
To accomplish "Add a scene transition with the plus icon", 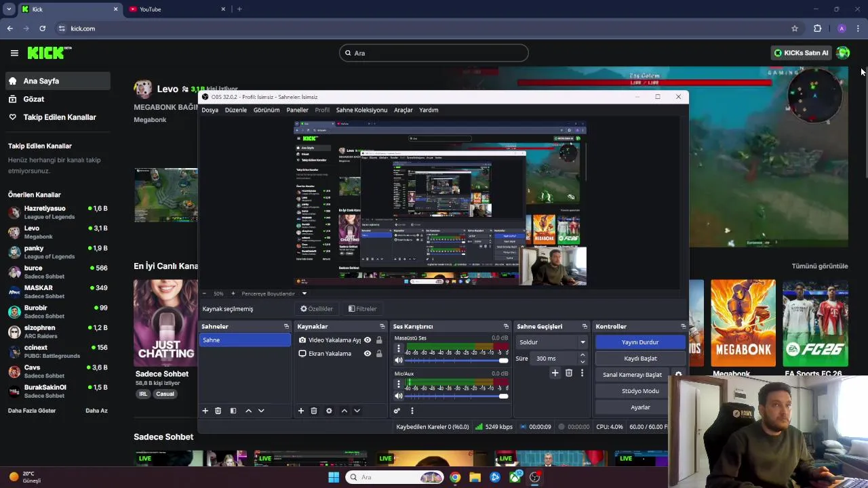I will click(555, 373).
